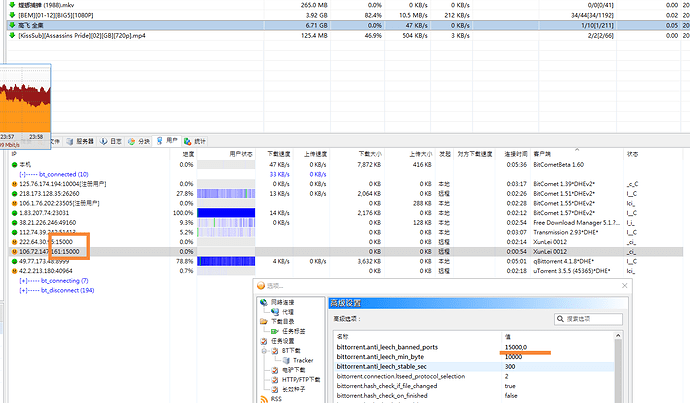Click the folder icon of 下载目录
The height and width of the screenshot is (403, 690).
click(x=264, y=322)
